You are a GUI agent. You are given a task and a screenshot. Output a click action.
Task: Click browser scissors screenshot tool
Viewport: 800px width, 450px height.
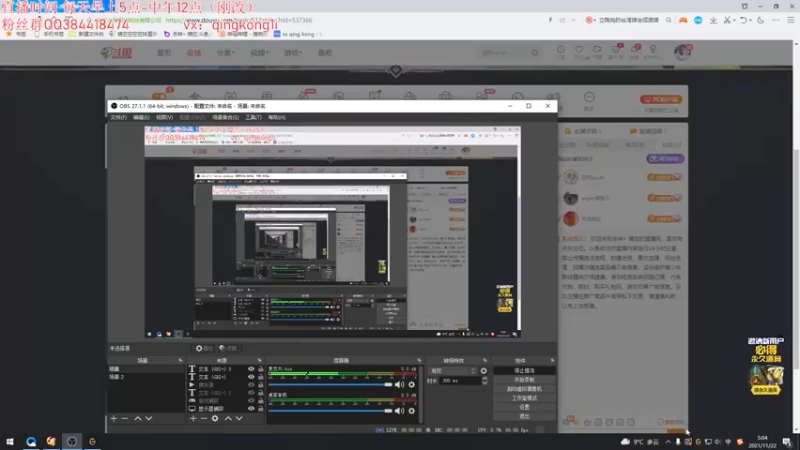[x=727, y=20]
